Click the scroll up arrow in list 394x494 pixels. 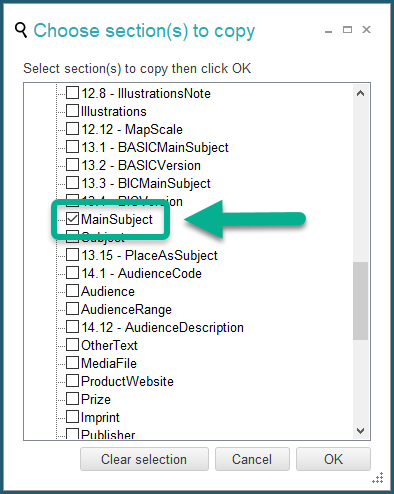click(360, 93)
